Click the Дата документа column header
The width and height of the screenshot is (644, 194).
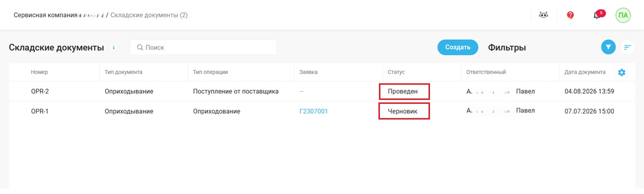(x=585, y=72)
